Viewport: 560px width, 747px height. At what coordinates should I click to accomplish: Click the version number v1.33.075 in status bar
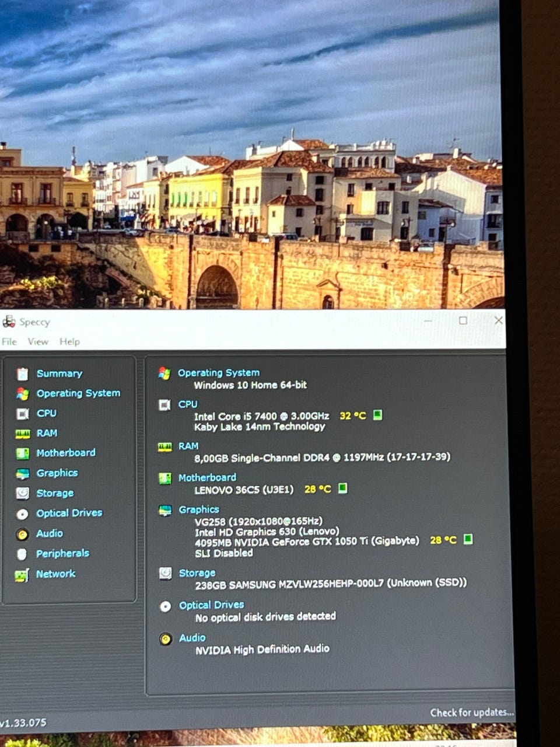pyautogui.click(x=23, y=722)
